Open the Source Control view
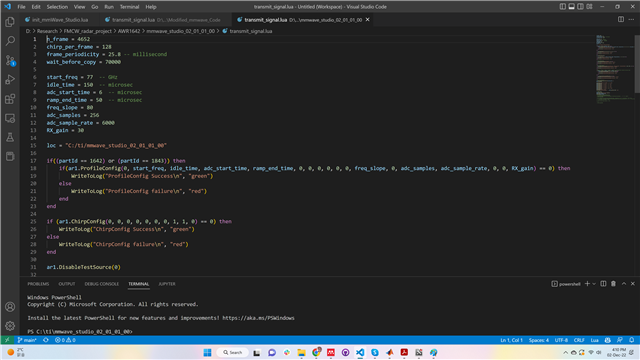Screen dimensions: 640x360 (x=10, y=60)
